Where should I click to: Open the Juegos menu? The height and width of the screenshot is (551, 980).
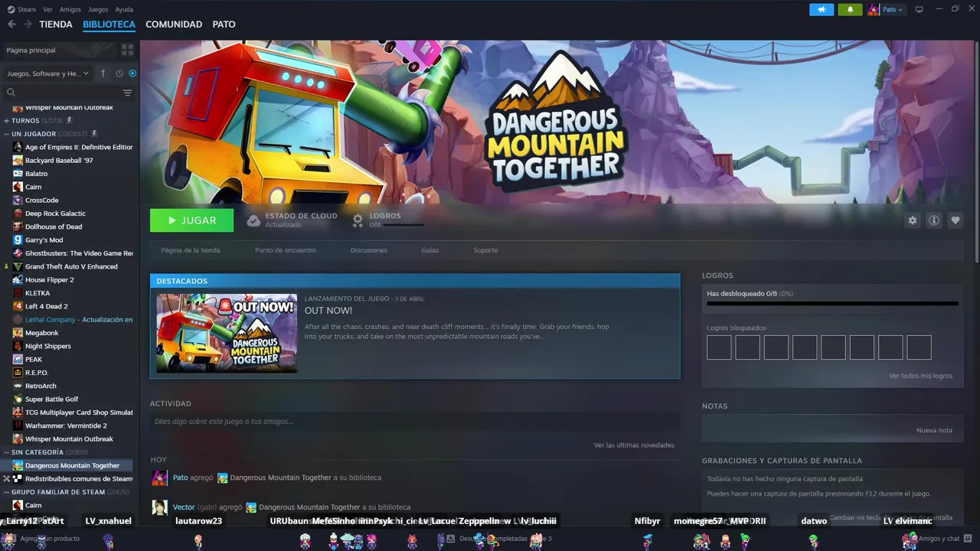[x=98, y=9]
